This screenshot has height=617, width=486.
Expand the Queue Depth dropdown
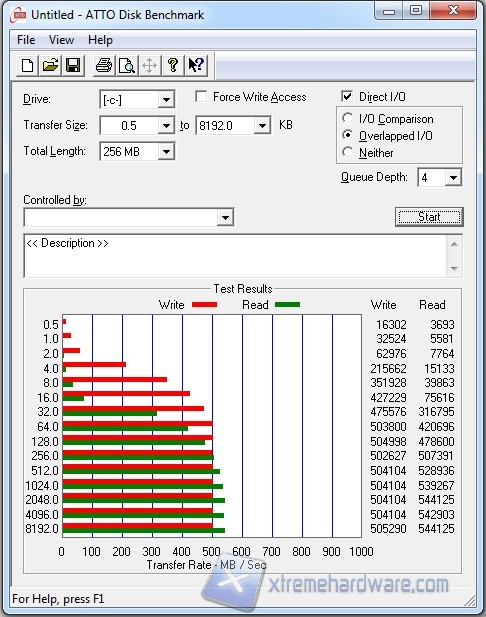point(453,178)
